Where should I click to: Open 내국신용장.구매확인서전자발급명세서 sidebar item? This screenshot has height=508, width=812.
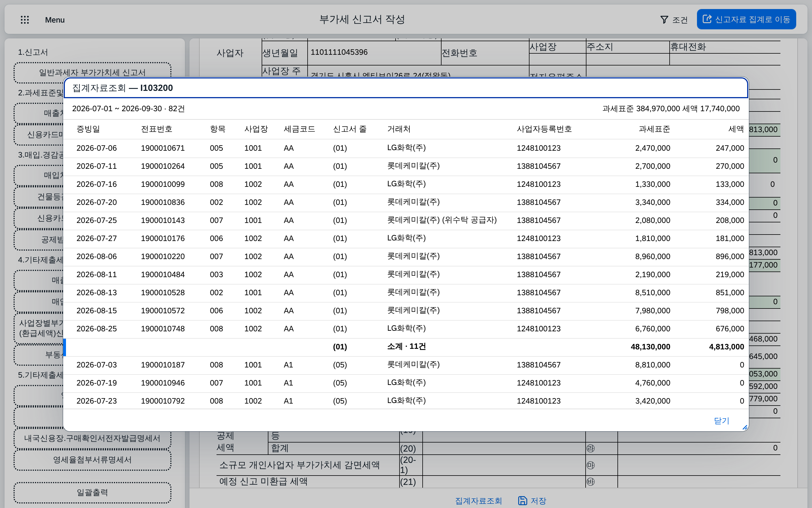click(92, 439)
